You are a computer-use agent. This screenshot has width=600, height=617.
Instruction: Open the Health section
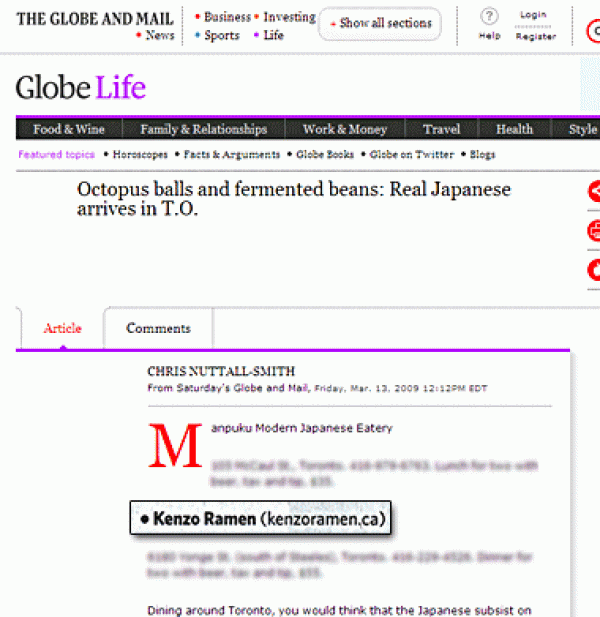514,129
